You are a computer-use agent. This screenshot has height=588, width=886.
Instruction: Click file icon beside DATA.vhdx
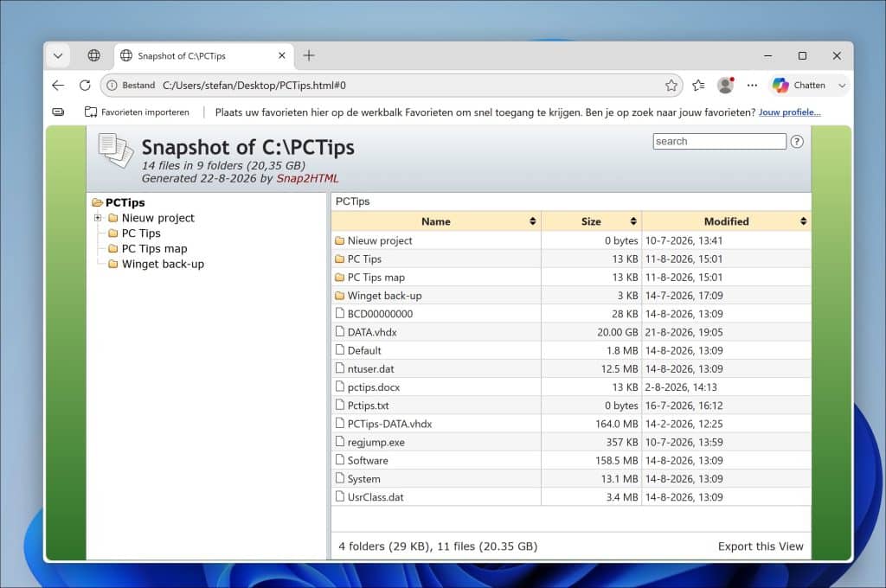(339, 331)
